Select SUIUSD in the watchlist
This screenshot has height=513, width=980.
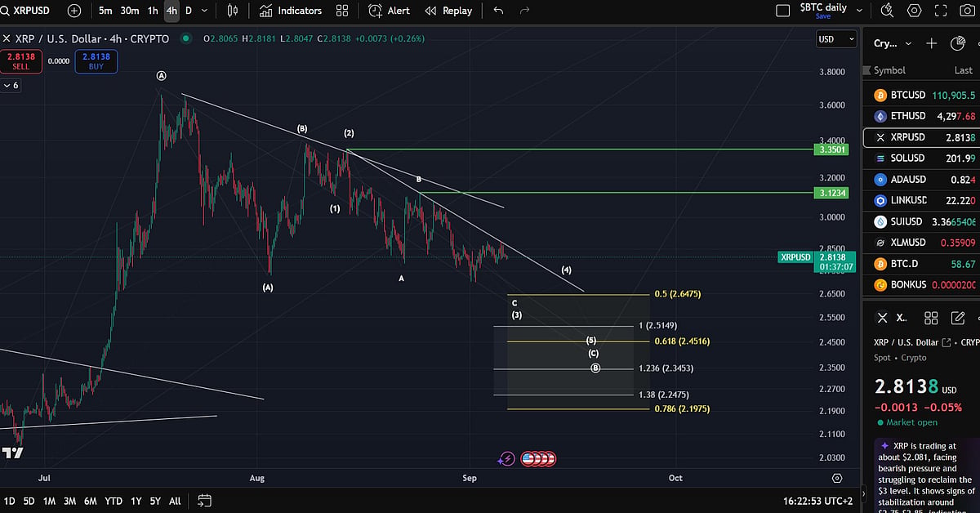click(921, 221)
